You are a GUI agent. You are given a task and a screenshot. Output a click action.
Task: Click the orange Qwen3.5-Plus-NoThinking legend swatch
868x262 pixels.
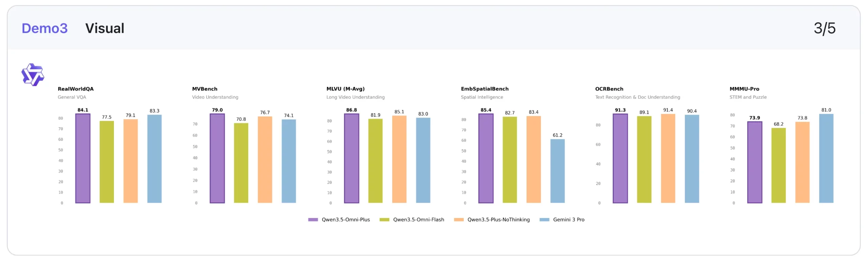pyautogui.click(x=459, y=220)
